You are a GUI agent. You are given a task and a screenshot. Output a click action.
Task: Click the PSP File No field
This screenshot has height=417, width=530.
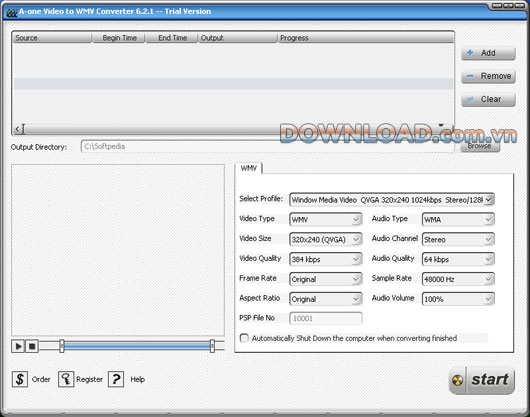326,318
